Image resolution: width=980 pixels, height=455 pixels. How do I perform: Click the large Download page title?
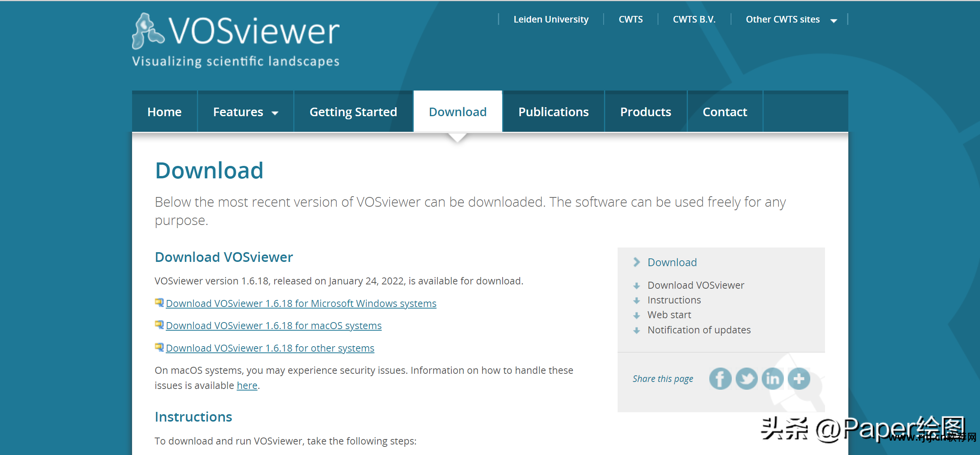209,170
